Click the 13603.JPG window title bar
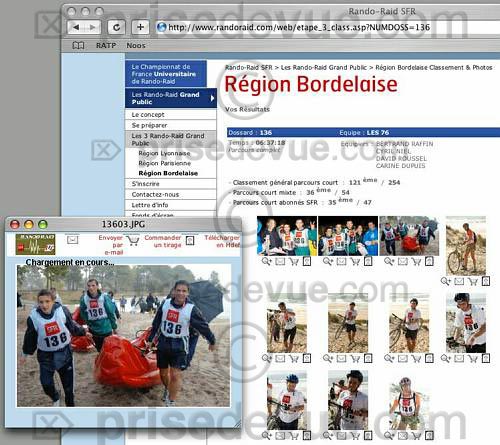 tap(123, 224)
